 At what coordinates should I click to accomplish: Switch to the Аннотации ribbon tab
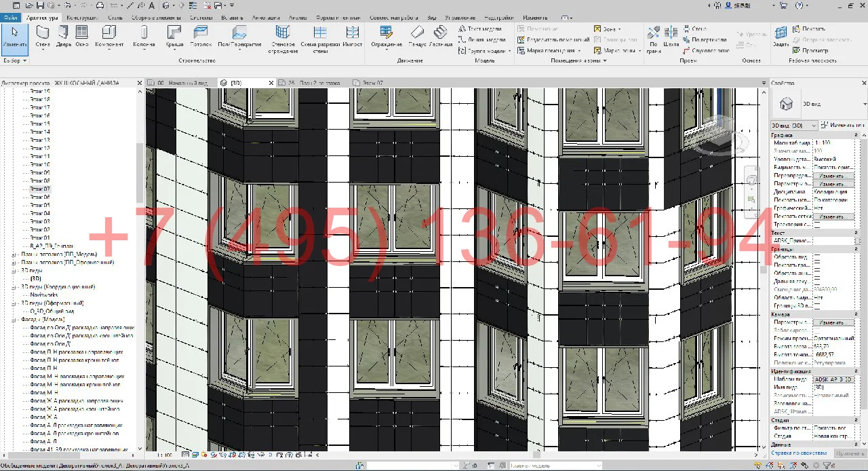coord(266,18)
